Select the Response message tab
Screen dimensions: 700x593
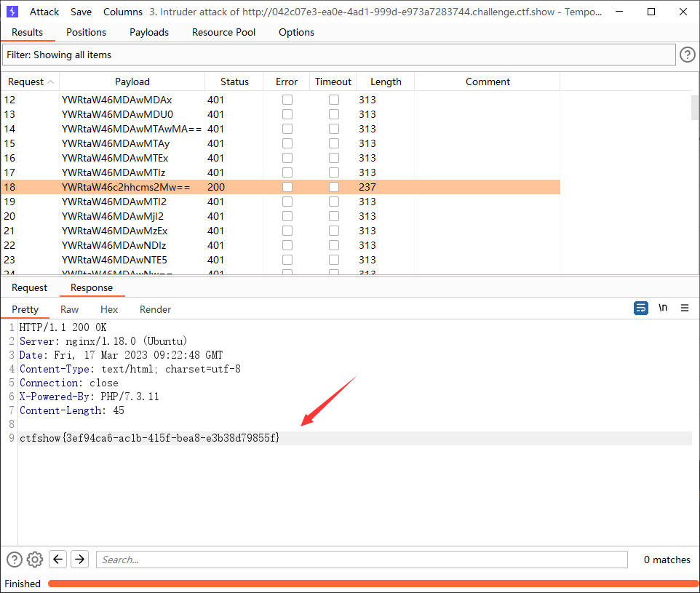92,288
